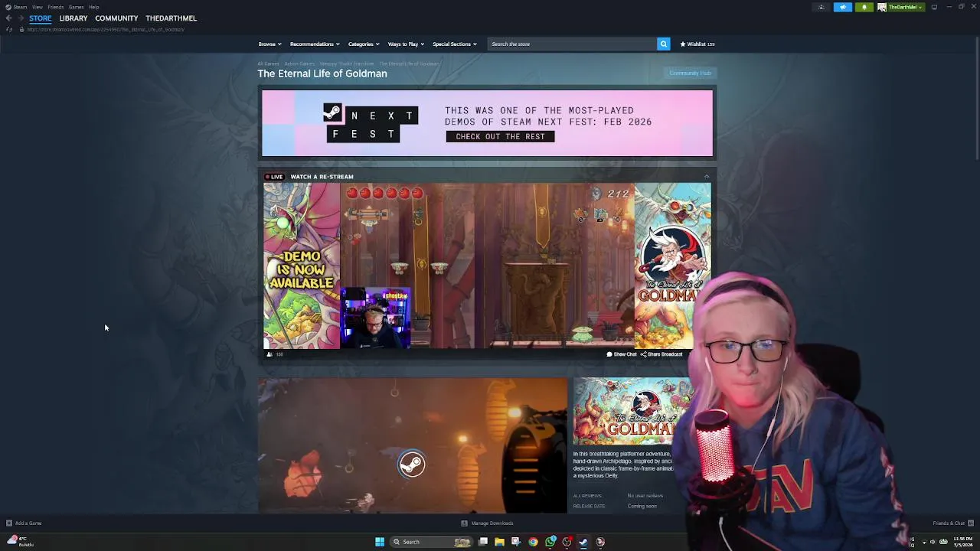Click the plus icon for Add a Game
The image size is (980, 551).
click(8, 523)
